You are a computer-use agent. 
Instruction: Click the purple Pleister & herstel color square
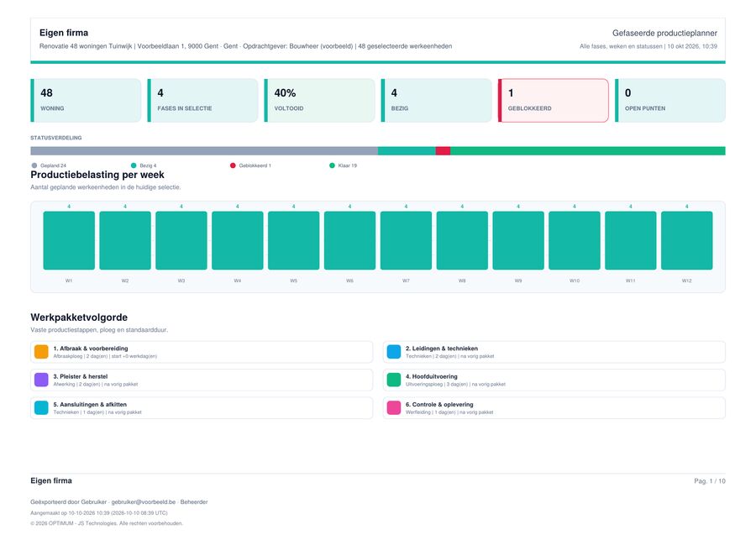tap(41, 380)
